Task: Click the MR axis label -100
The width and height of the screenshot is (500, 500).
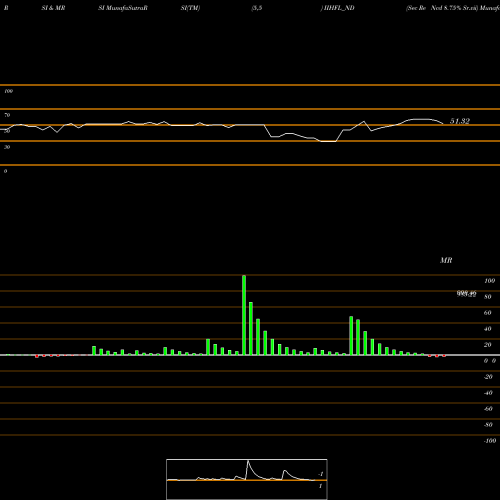Action: tap(490, 441)
